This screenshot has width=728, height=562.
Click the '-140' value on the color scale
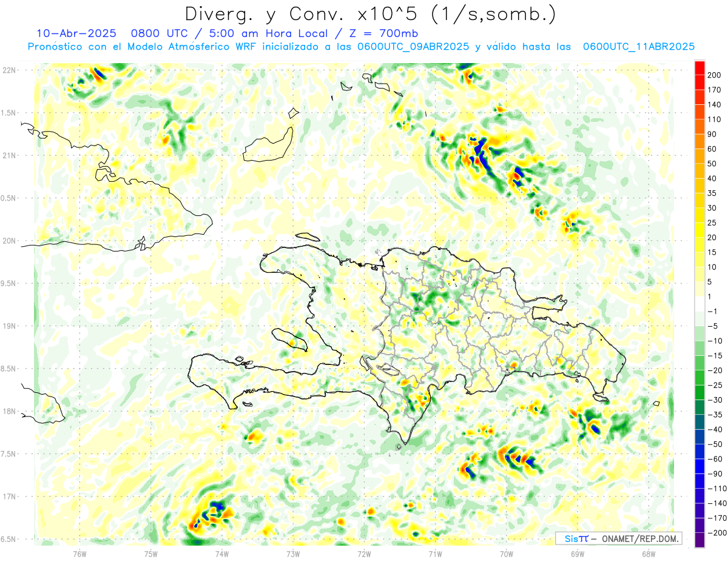tap(717, 503)
